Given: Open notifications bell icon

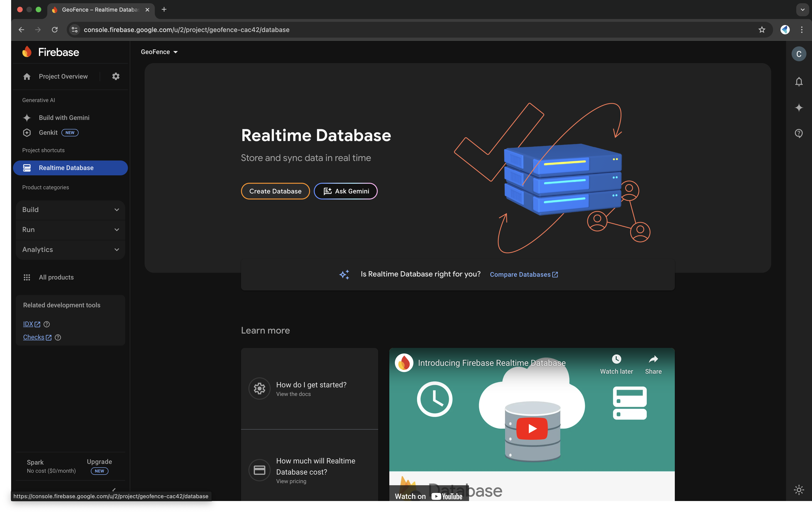Looking at the screenshot, I should click(x=799, y=82).
